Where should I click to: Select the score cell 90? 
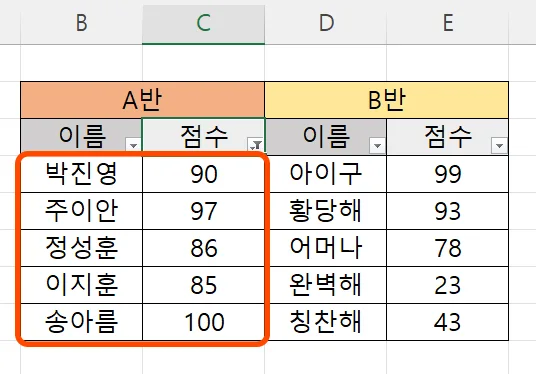coord(203,174)
